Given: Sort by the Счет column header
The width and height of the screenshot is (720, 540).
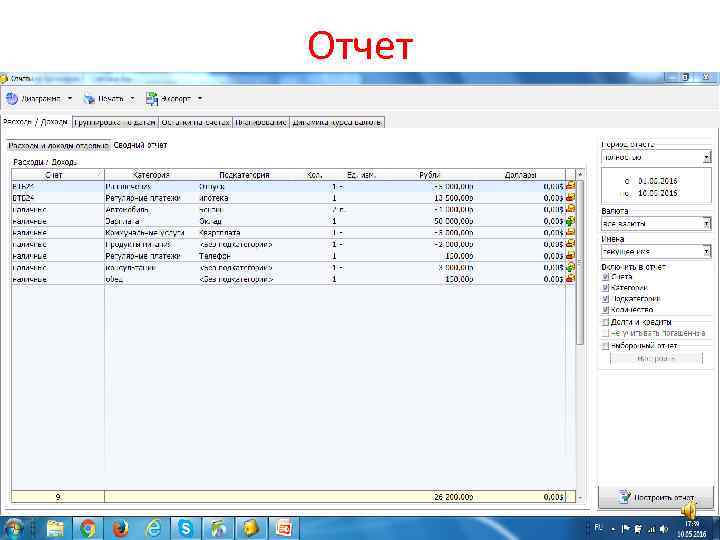Looking at the screenshot, I should (58, 175).
